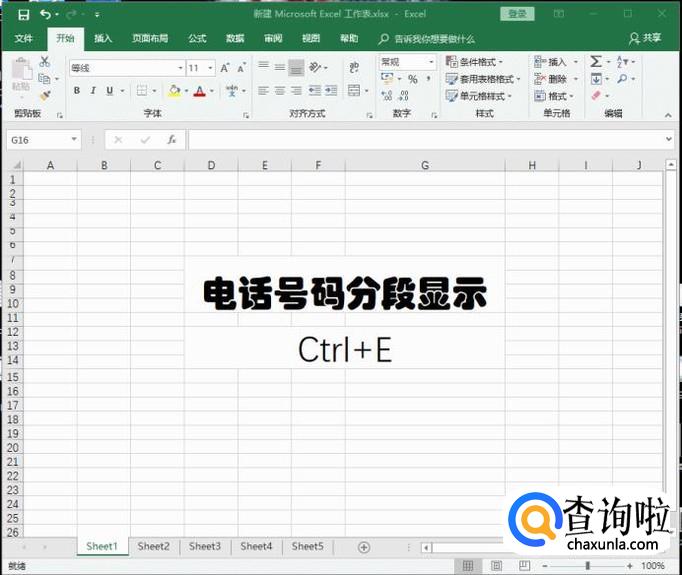The height and width of the screenshot is (575, 682).
Task: Click 插入 button in cells group
Action: [x=556, y=62]
